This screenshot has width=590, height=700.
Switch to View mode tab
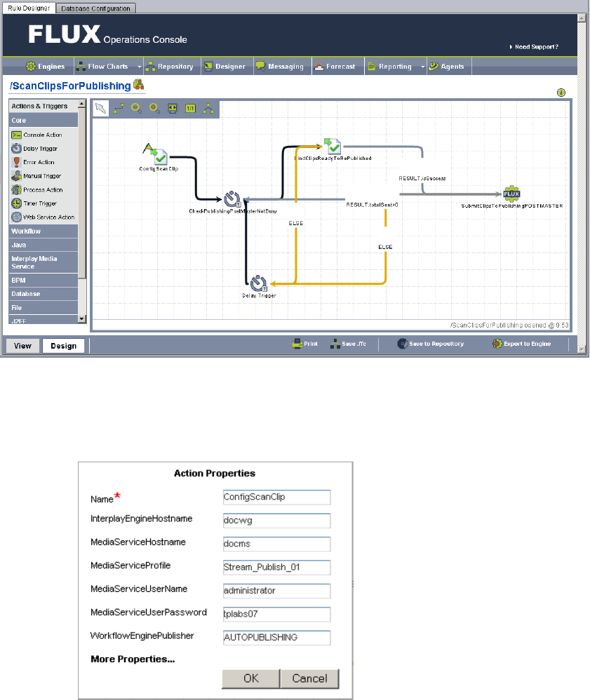(22, 346)
